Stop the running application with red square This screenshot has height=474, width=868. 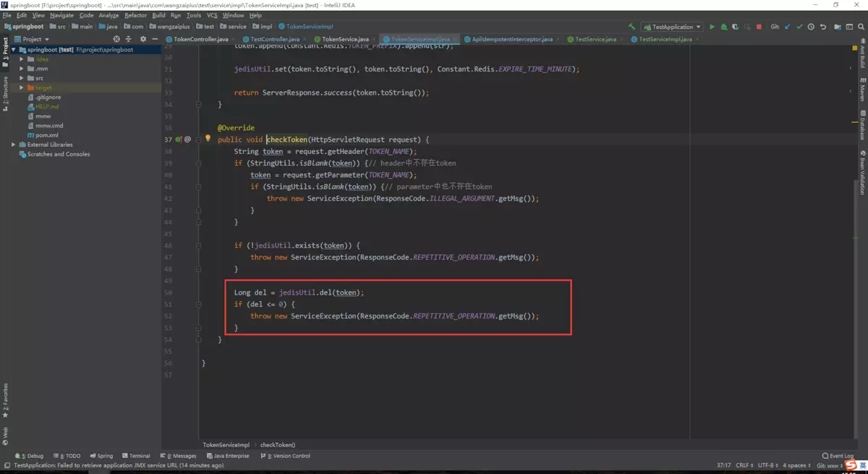coord(759,27)
